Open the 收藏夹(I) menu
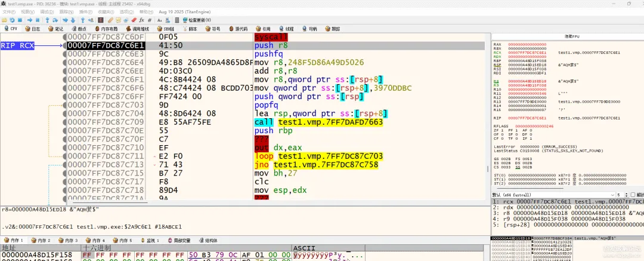This screenshot has width=644, height=261. 106,12
